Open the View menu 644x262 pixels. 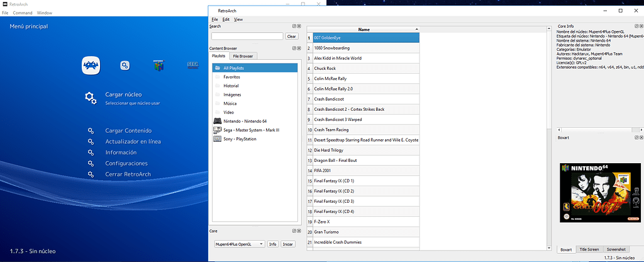click(x=238, y=20)
